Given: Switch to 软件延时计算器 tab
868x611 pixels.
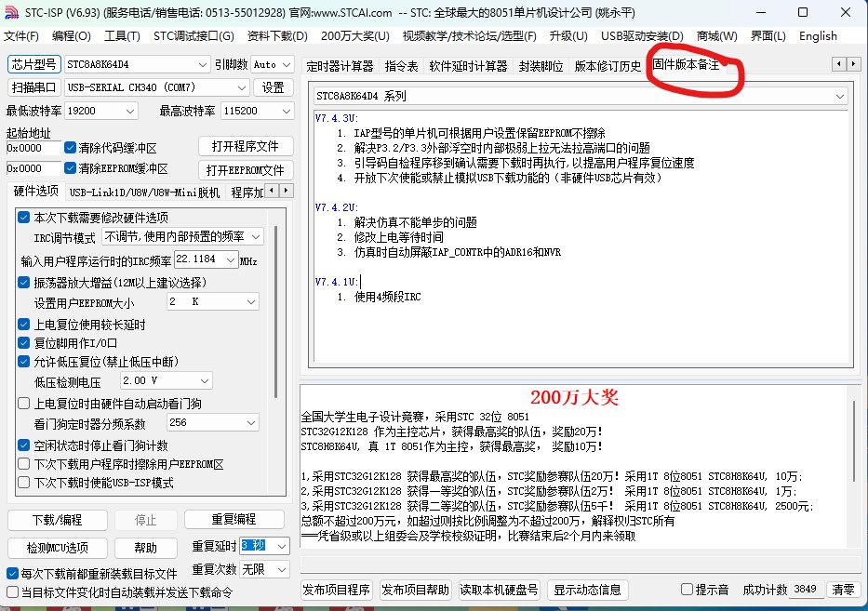Looking at the screenshot, I should pyautogui.click(x=468, y=66).
